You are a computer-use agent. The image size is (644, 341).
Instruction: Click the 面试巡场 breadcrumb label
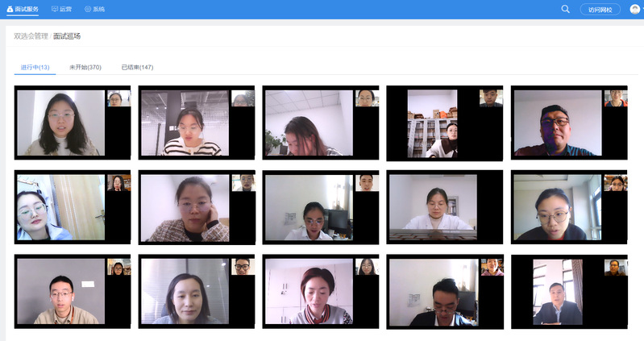tap(67, 36)
